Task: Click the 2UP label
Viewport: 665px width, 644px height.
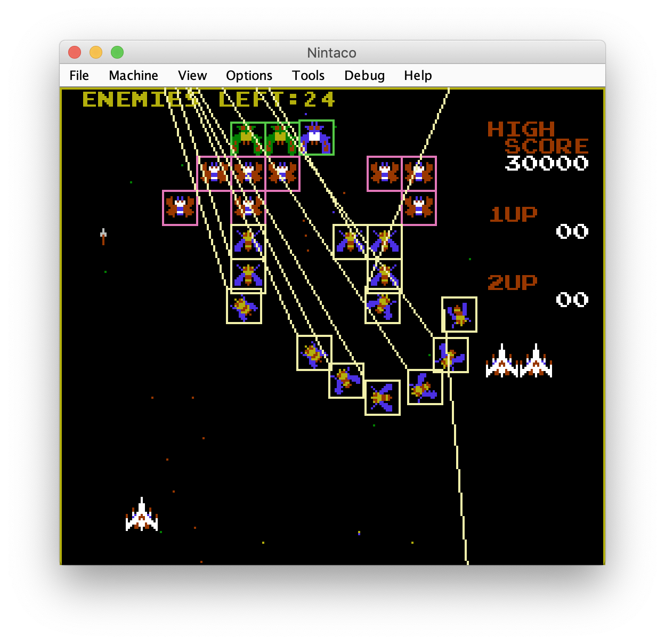Action: [512, 283]
